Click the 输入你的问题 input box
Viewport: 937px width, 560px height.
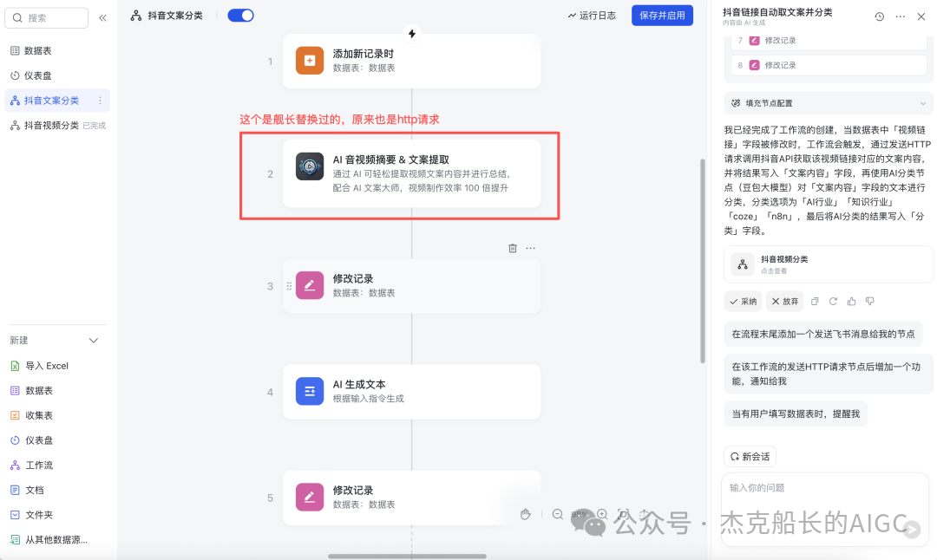pyautogui.click(x=825, y=509)
